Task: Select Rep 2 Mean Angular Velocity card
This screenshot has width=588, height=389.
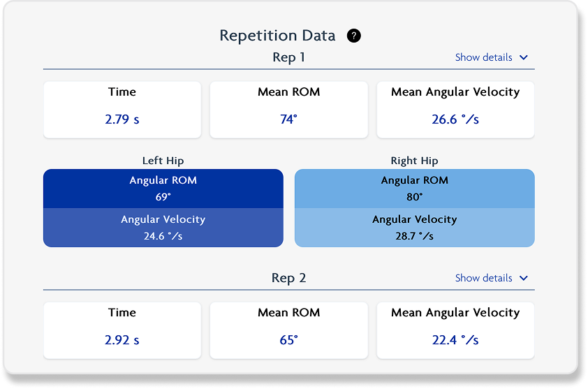Action: tap(455, 330)
